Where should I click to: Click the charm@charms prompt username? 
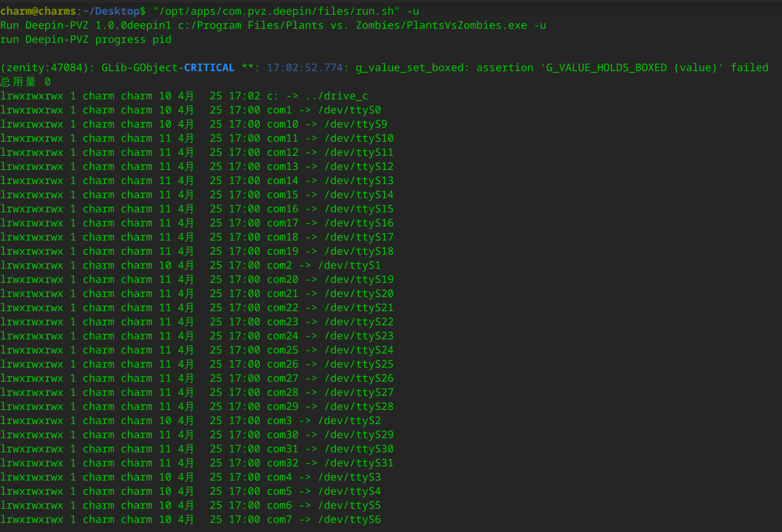38,11
